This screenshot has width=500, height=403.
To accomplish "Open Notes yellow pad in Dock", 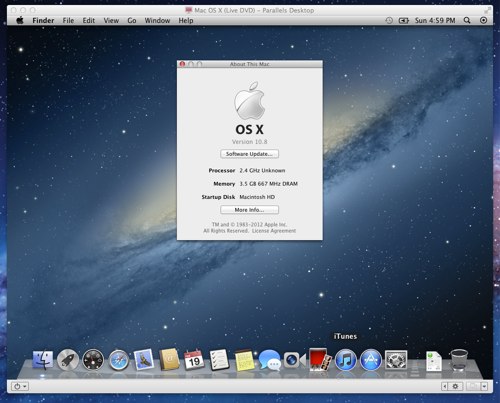I will click(x=245, y=360).
